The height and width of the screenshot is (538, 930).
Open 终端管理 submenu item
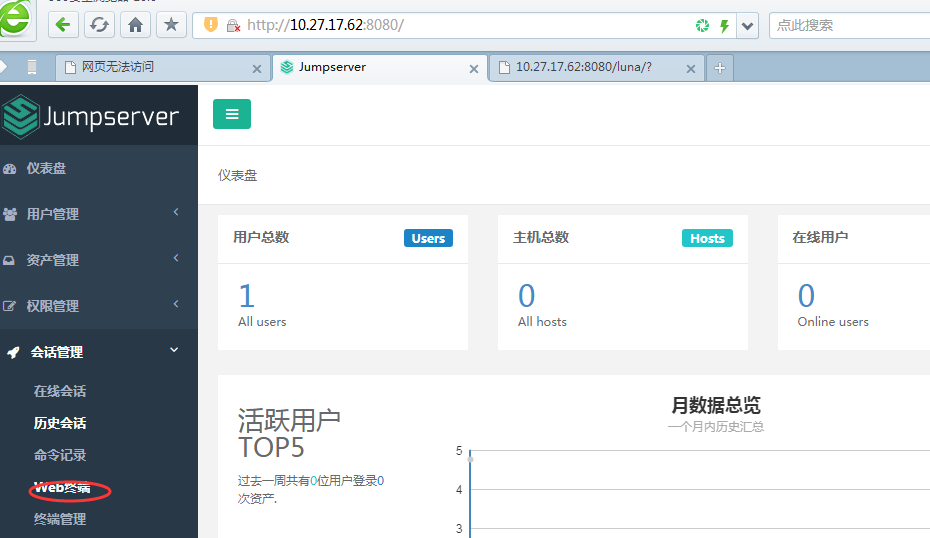[60, 520]
